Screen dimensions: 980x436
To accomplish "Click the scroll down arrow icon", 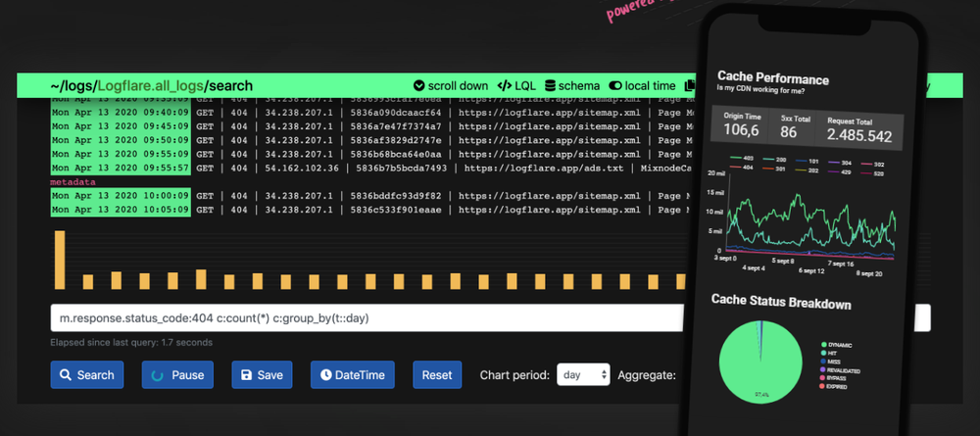I will [418, 86].
